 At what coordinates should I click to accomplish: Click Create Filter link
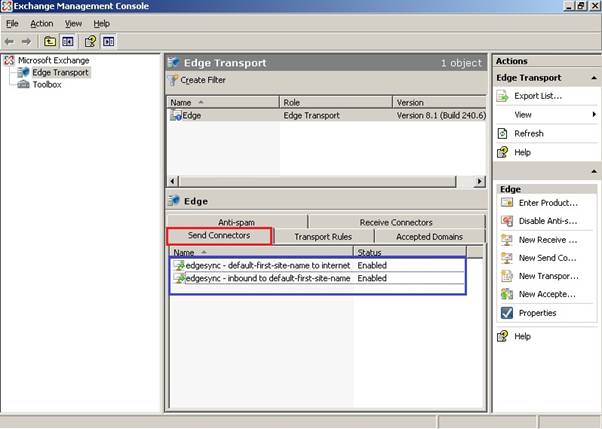(203, 80)
